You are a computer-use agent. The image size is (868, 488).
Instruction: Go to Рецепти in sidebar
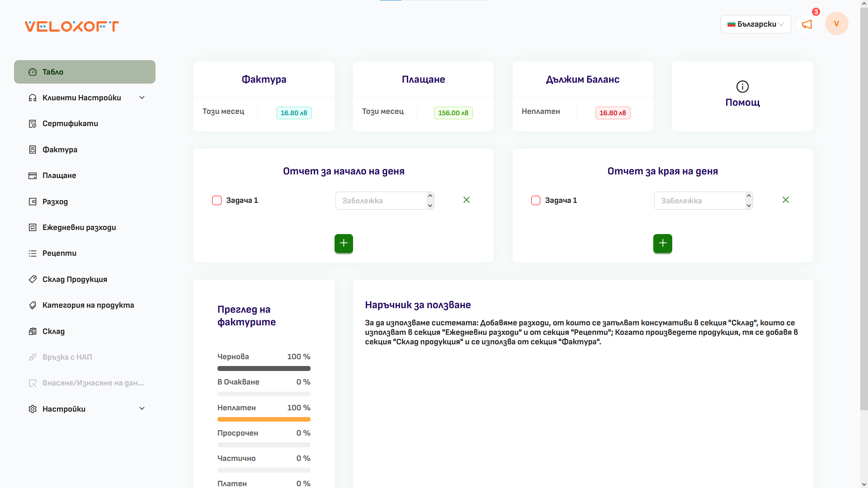tap(59, 253)
